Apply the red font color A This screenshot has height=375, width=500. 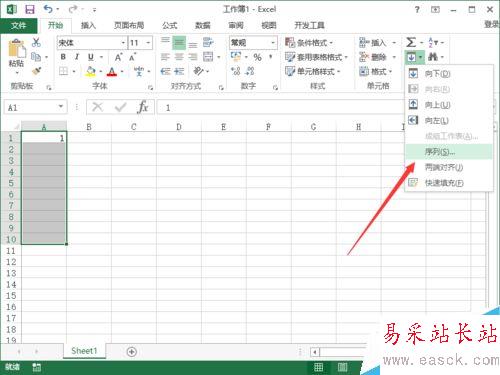(112, 71)
